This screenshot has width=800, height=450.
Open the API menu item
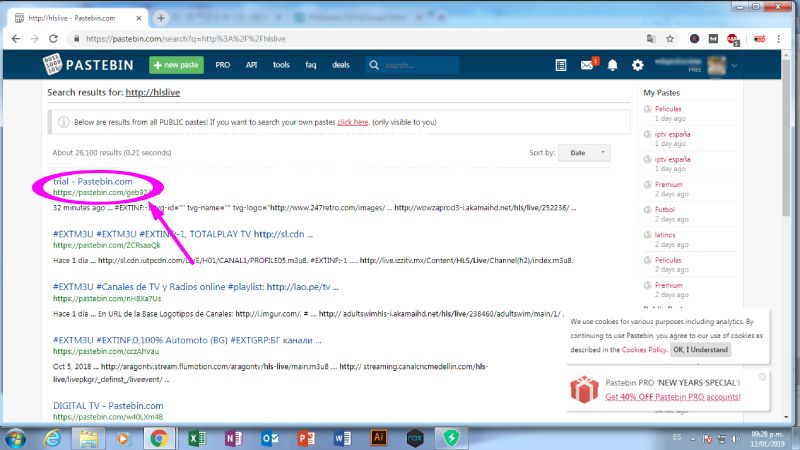[x=252, y=65]
